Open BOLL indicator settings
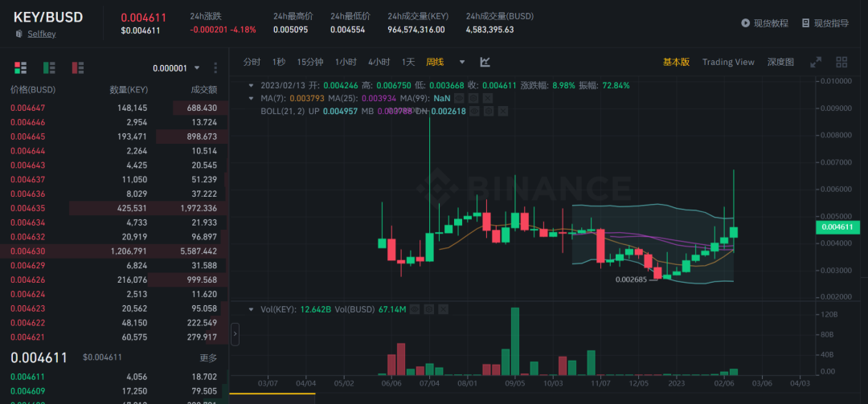 [489, 111]
